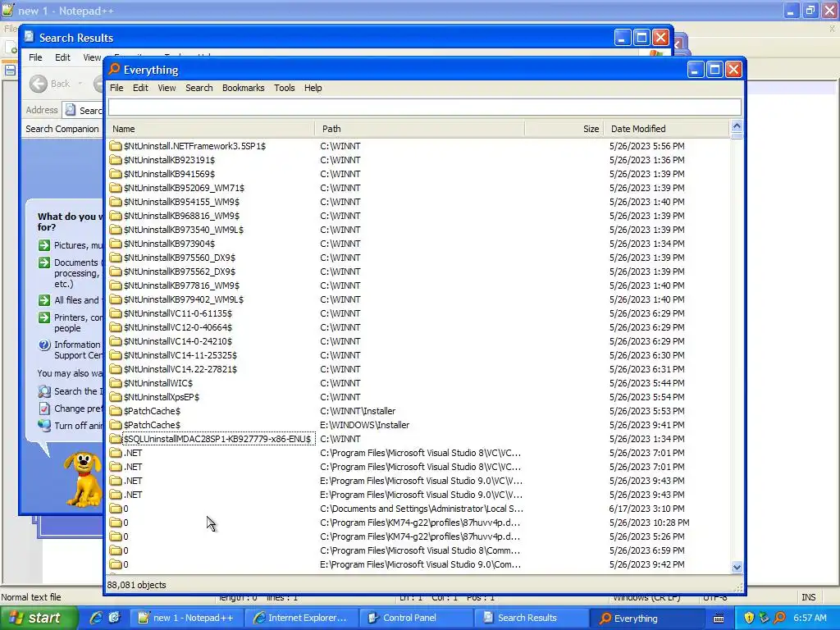Select folder icon of $NtUninstallKB975560_DX9$
The image size is (840, 630).
coord(115,257)
